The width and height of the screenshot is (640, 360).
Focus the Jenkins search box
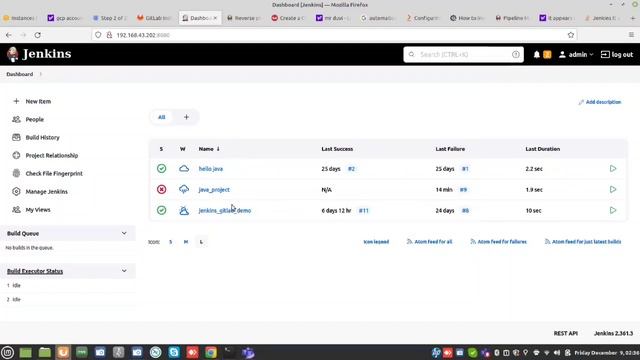click(x=463, y=54)
